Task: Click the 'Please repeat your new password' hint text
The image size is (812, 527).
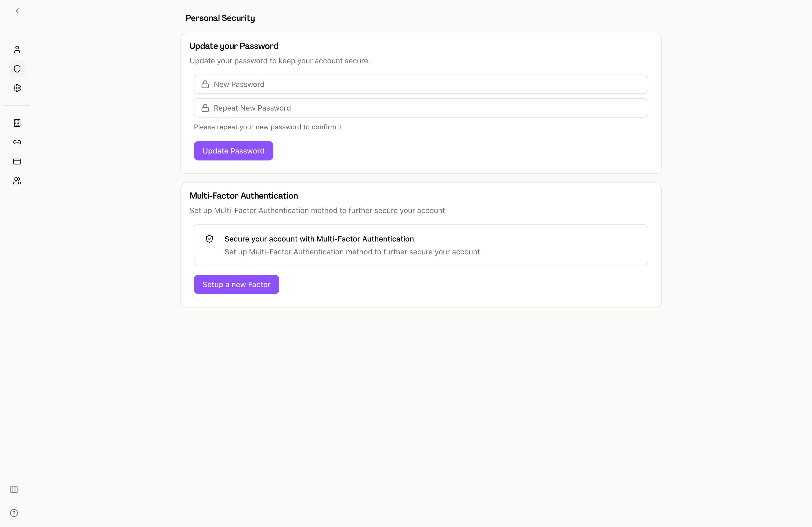Action: [268, 127]
